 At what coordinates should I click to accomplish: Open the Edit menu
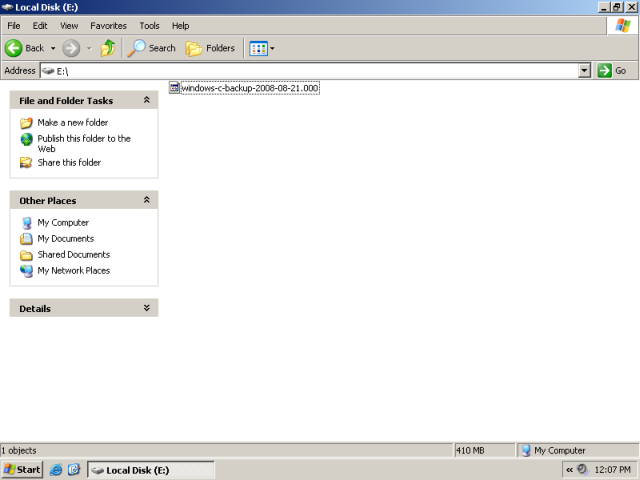40,26
